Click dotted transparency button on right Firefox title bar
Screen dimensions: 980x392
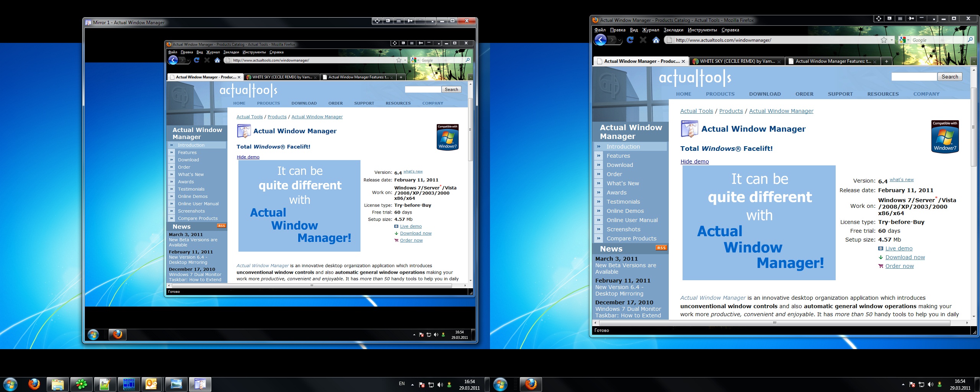coord(900,18)
